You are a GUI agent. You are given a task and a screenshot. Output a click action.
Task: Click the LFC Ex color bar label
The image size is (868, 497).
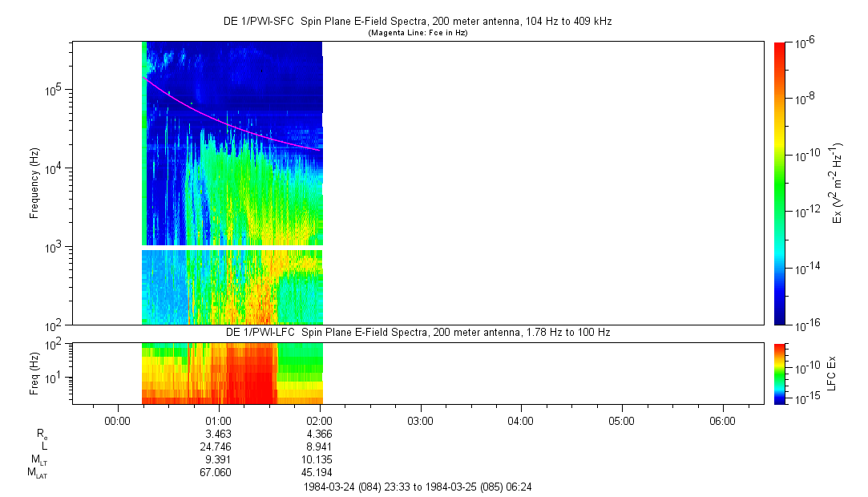833,373
